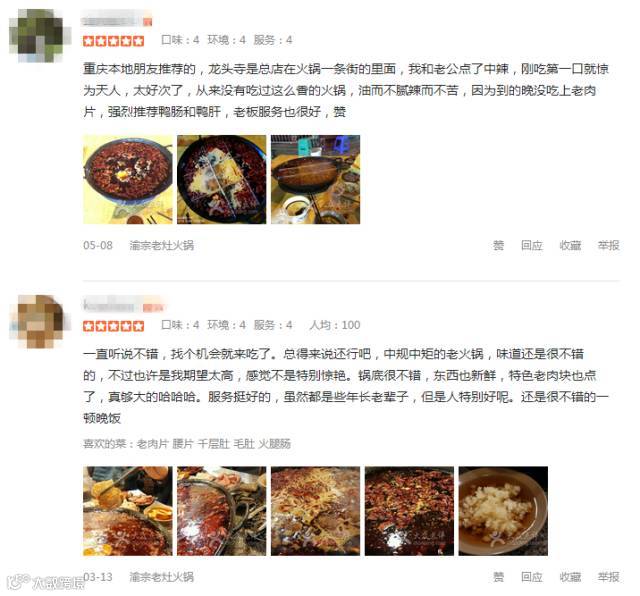Click 收藏 on the 03-13 review
This screenshot has height=596, width=640.
570,577
